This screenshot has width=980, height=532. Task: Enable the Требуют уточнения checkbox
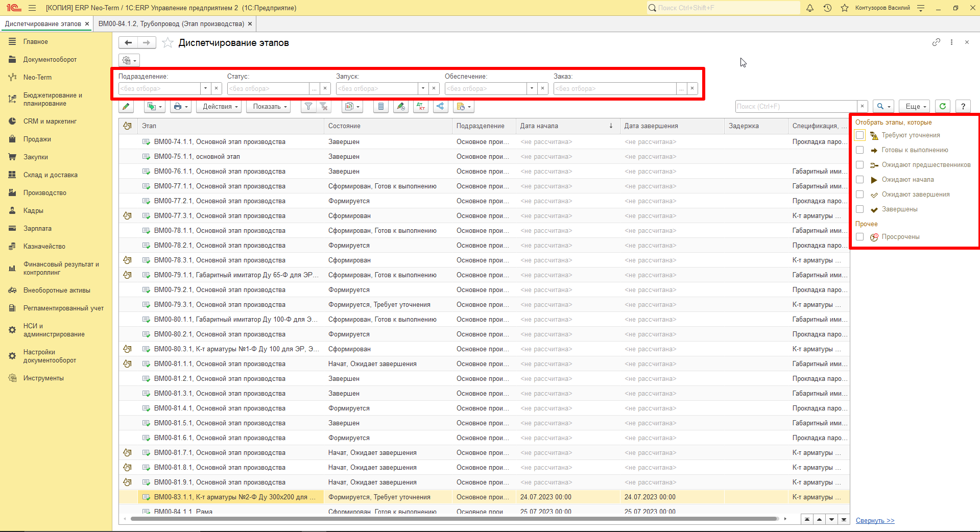[860, 135]
